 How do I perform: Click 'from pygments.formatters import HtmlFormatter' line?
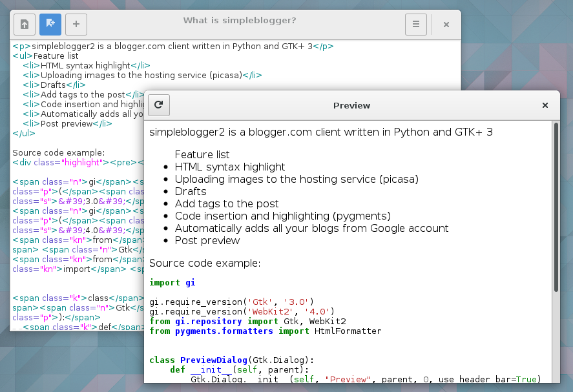coord(265,331)
